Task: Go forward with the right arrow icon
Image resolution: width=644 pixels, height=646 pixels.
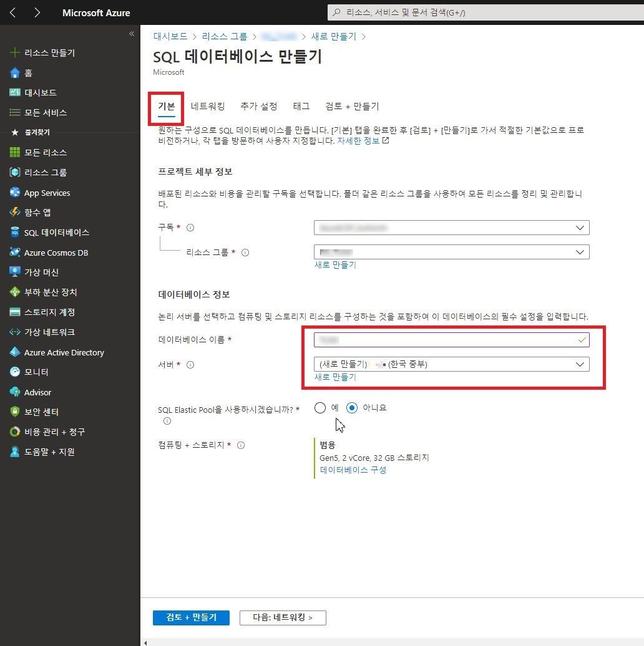Action: click(37, 12)
